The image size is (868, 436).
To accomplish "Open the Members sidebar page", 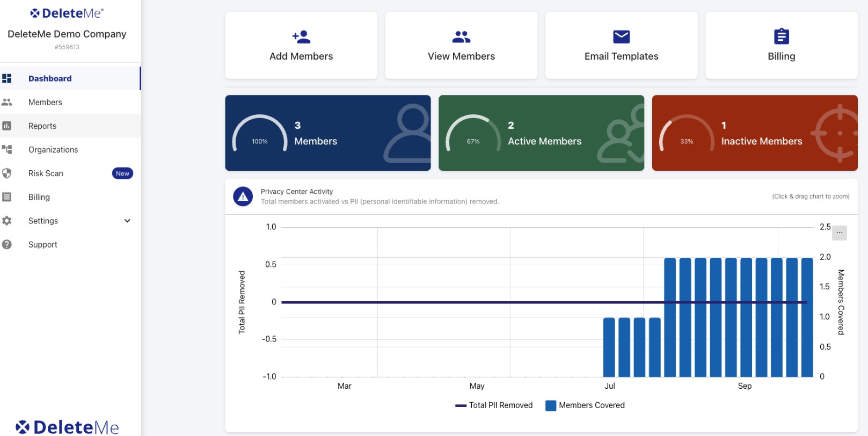I will pyautogui.click(x=45, y=102).
